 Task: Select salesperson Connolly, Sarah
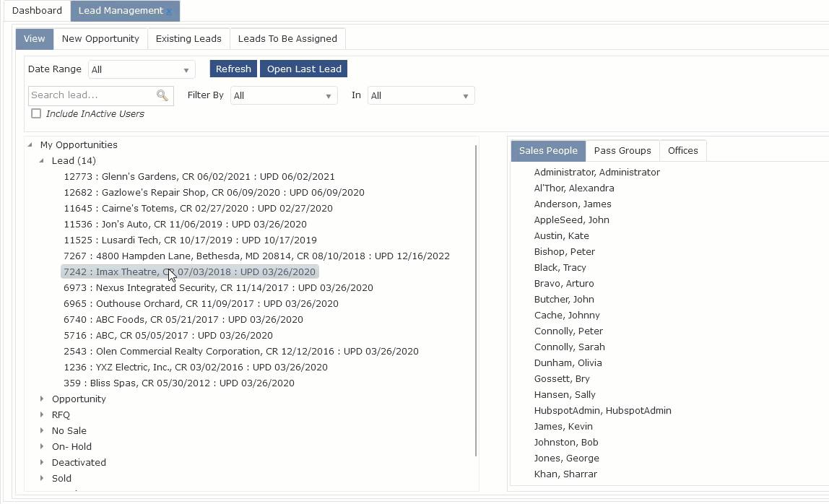(570, 347)
